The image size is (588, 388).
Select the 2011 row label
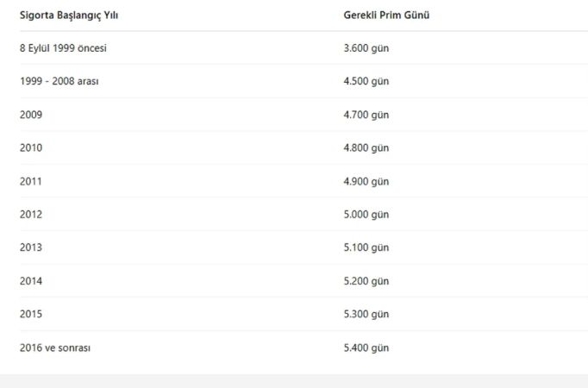31,181
